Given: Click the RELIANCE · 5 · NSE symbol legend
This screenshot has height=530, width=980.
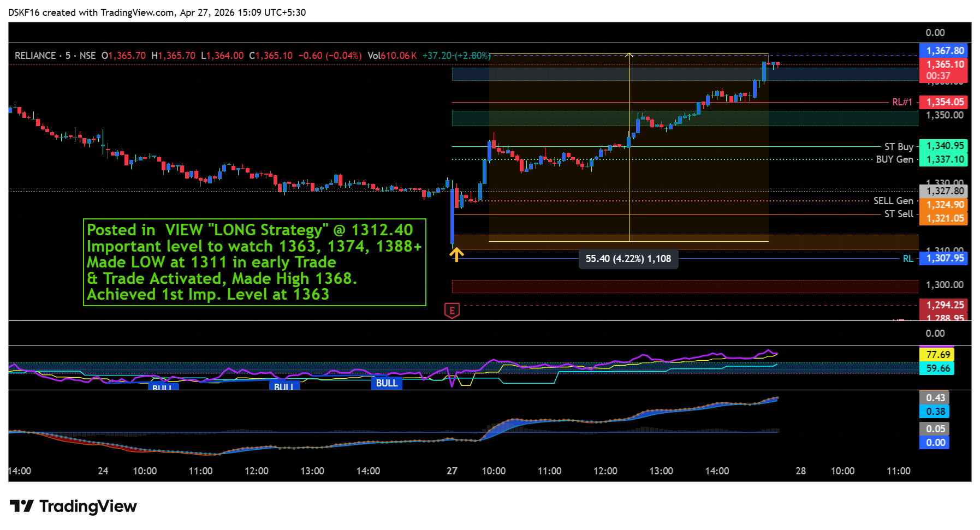Looking at the screenshot, I should [55, 56].
